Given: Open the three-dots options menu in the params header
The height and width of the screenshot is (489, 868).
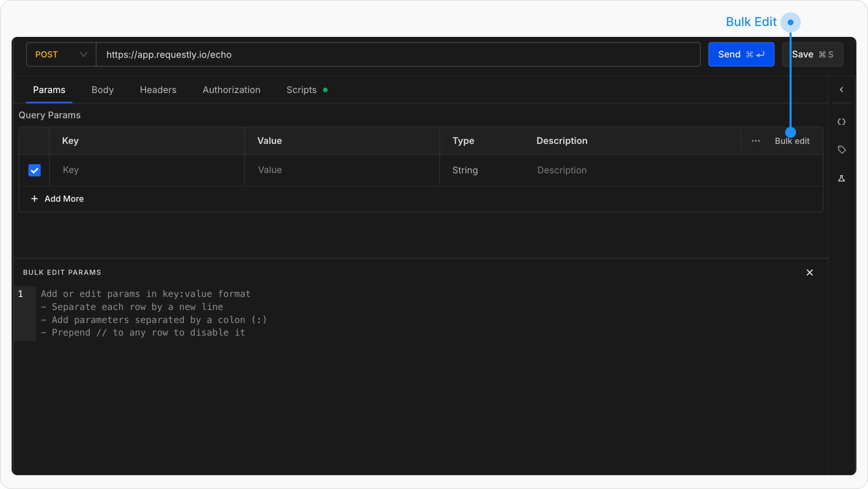Looking at the screenshot, I should tap(756, 141).
